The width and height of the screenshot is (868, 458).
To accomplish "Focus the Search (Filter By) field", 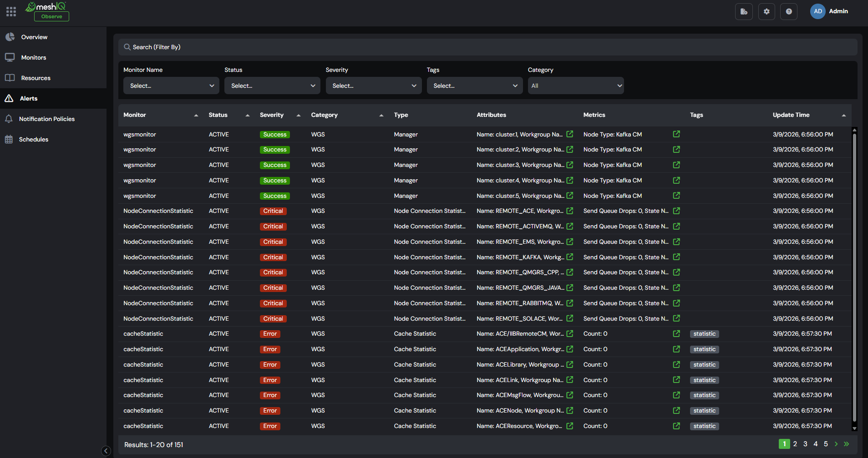I will click(487, 47).
